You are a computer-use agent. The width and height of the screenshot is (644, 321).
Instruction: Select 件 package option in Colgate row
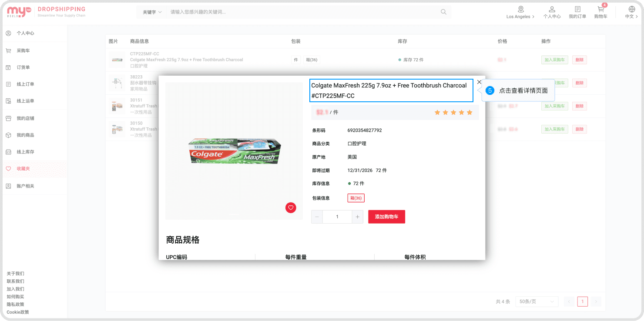click(x=296, y=60)
